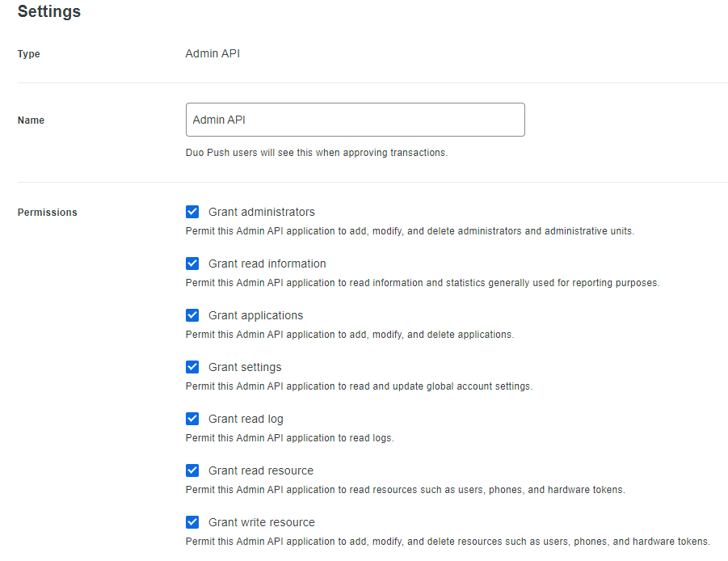The height and width of the screenshot is (561, 728).
Task: Click the Duo Push users helper text
Action: pyautogui.click(x=316, y=152)
